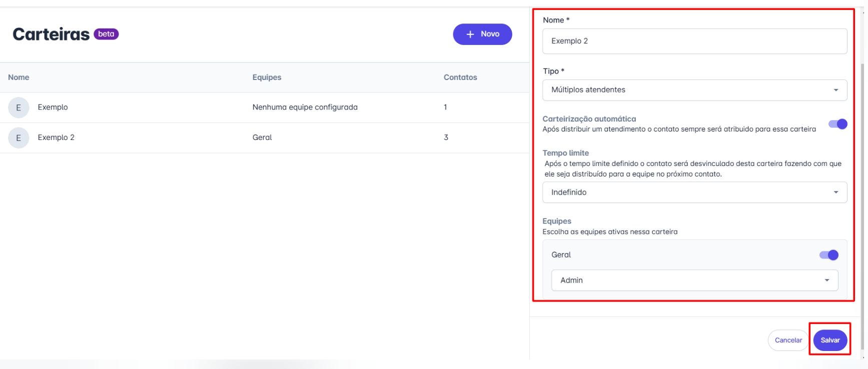The width and height of the screenshot is (868, 369).
Task: Click the Exemplo row avatar icon
Action: [19, 107]
